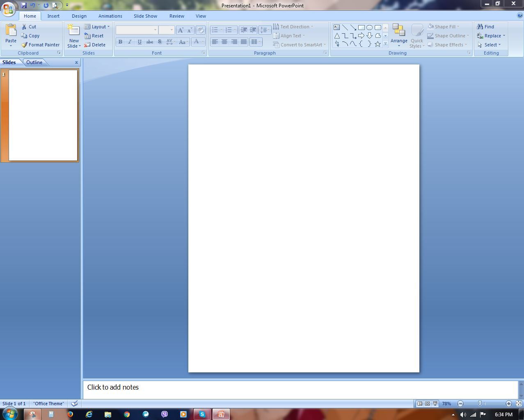The width and height of the screenshot is (524, 420).
Task: Copy the selection
Action: click(30, 36)
